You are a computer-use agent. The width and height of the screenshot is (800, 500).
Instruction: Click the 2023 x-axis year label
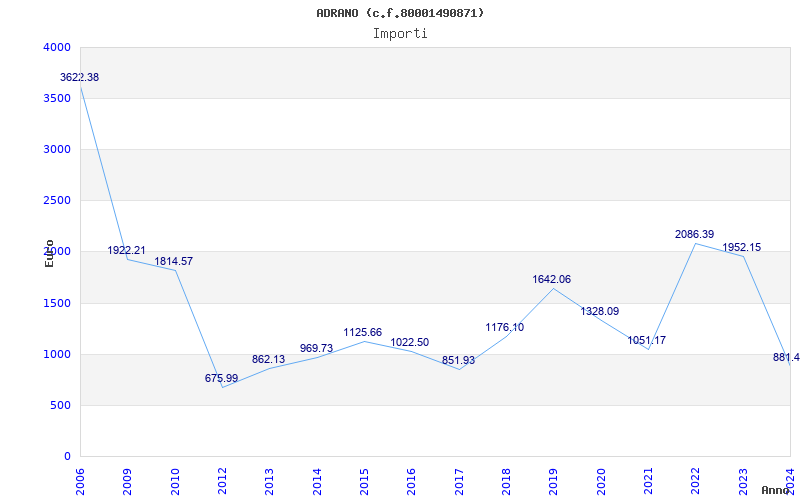click(x=743, y=482)
